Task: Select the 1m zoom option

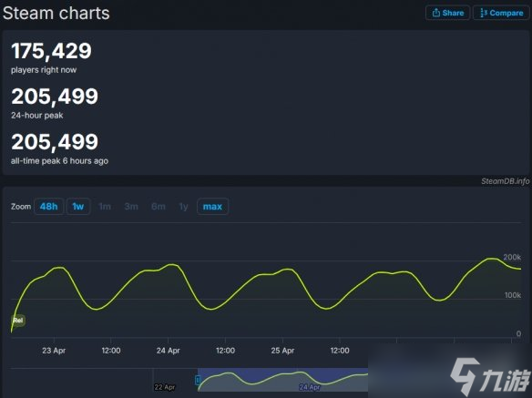Action: tap(105, 207)
